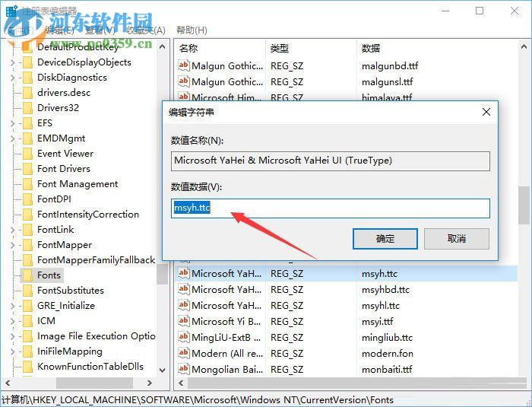Select the Event Viewer folder icon
Image resolution: width=532 pixels, height=407 pixels.
click(x=27, y=154)
